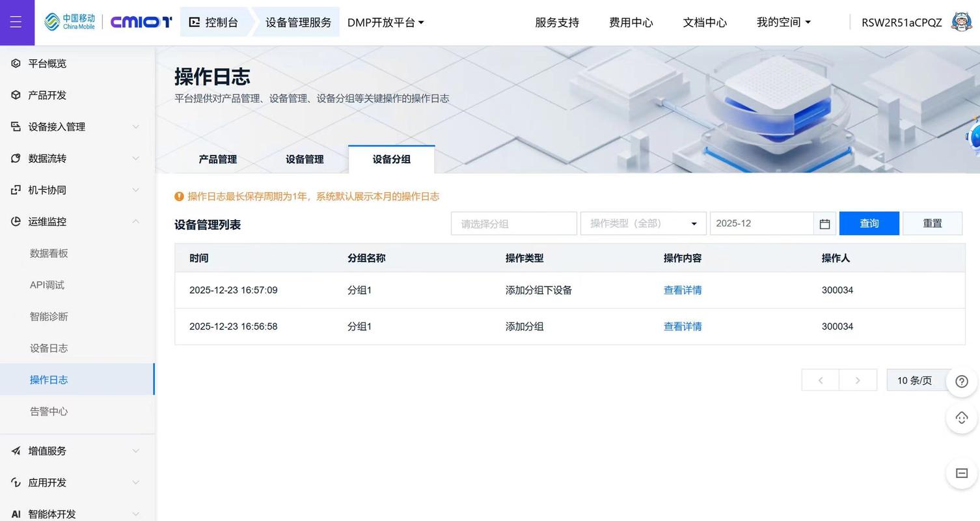Image resolution: width=980 pixels, height=521 pixels.
Task: Expand the DMP开放平台 dropdown
Action: point(386,21)
